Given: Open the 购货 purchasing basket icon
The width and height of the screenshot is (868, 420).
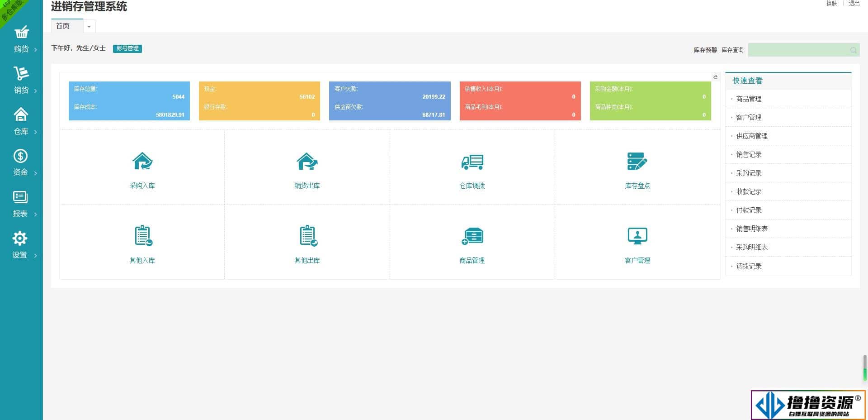Looking at the screenshot, I should 21,32.
